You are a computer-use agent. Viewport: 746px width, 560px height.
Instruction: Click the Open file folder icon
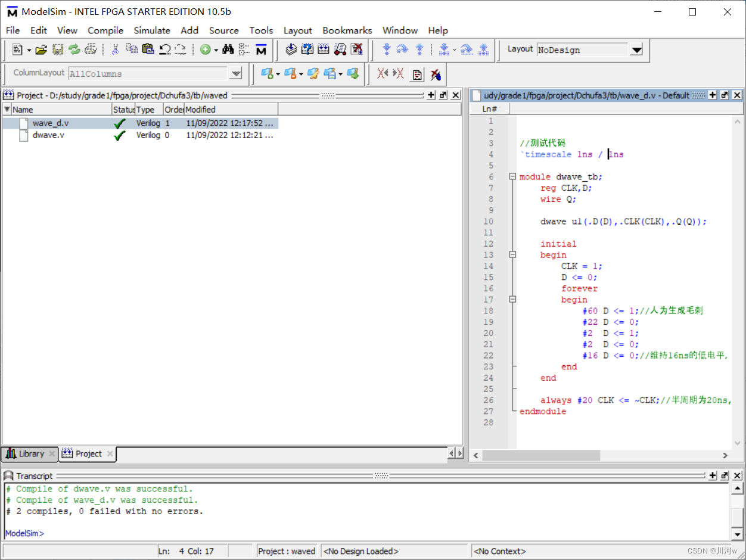41,50
